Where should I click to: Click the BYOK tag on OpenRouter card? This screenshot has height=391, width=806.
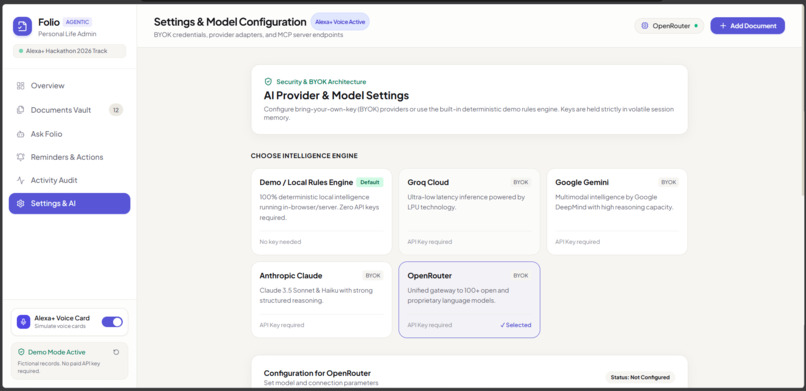[521, 275]
